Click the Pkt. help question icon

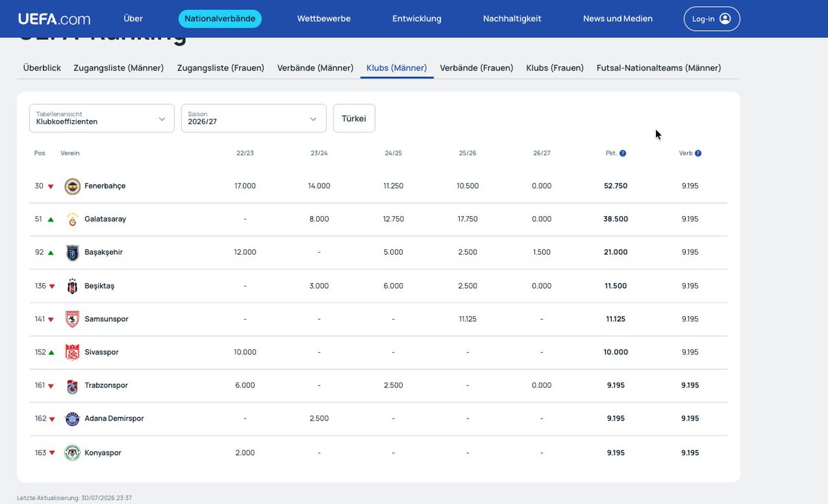coord(623,153)
